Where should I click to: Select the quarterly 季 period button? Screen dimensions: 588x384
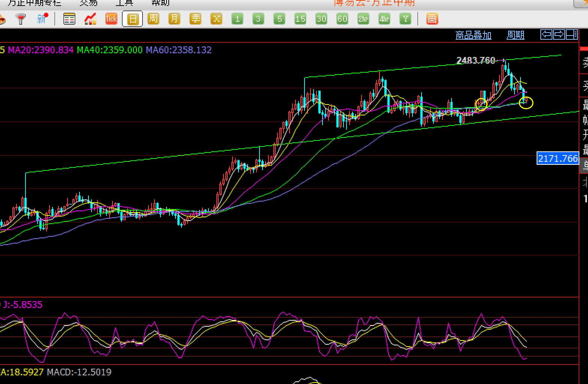[x=195, y=19]
